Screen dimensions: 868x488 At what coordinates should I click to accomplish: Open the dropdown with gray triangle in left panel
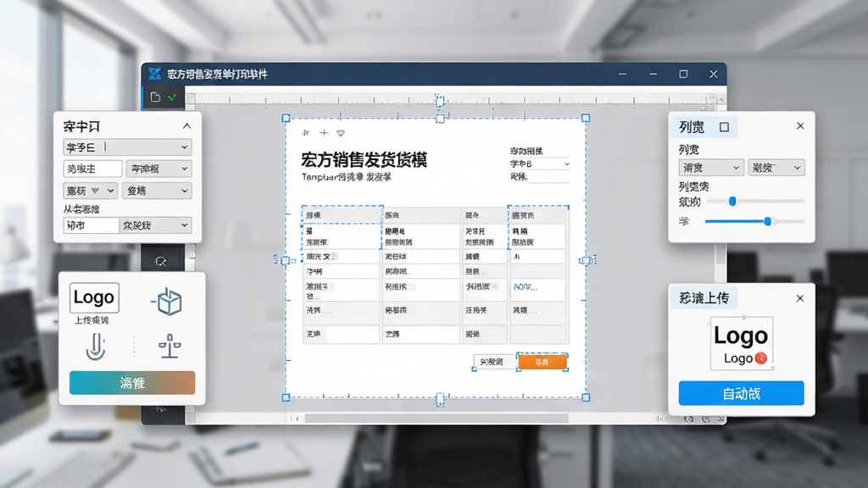click(x=90, y=191)
